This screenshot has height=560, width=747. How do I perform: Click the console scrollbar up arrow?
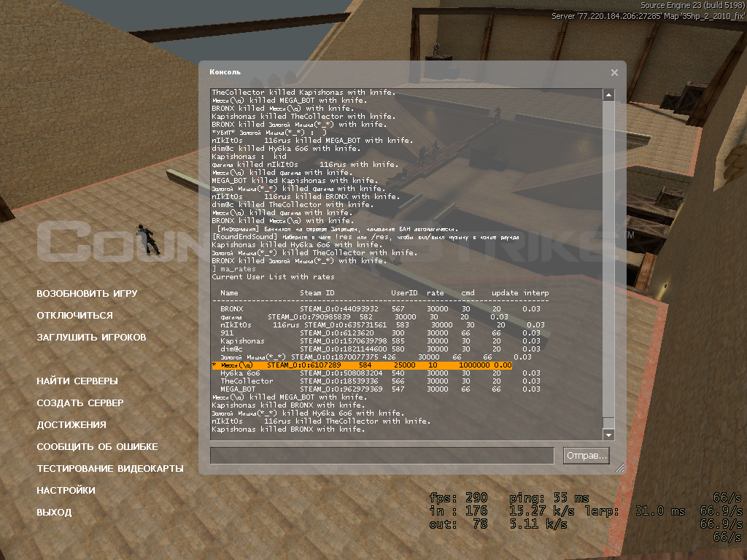pos(608,95)
